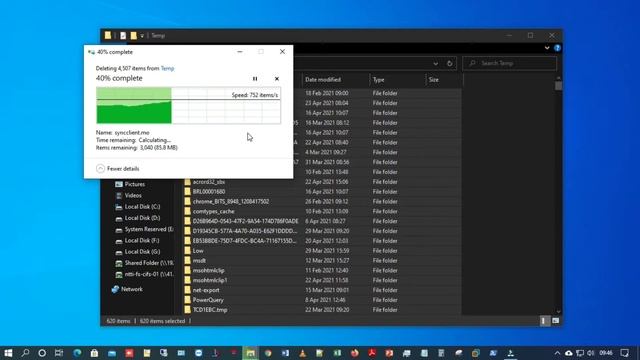Open the Action Center notifications
The height and width of the screenshot is (360, 640).
624,353
